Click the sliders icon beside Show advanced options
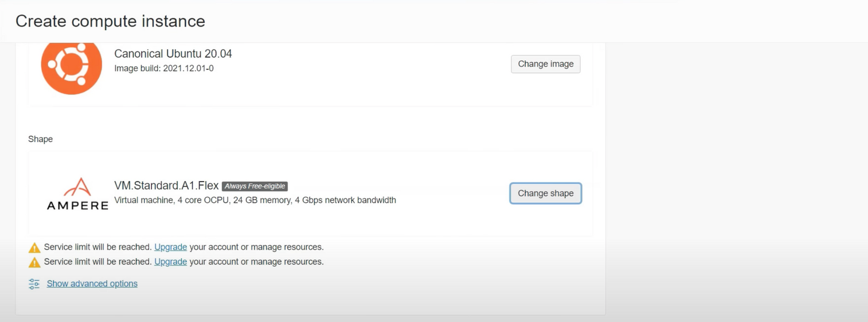 pyautogui.click(x=33, y=283)
